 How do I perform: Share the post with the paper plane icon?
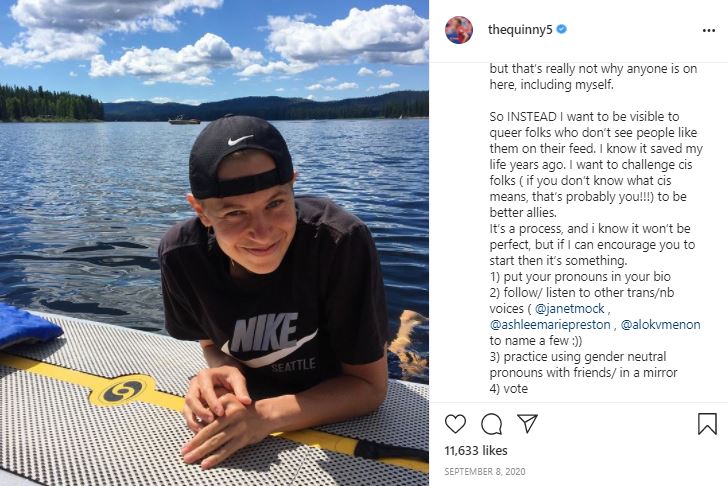point(527,424)
